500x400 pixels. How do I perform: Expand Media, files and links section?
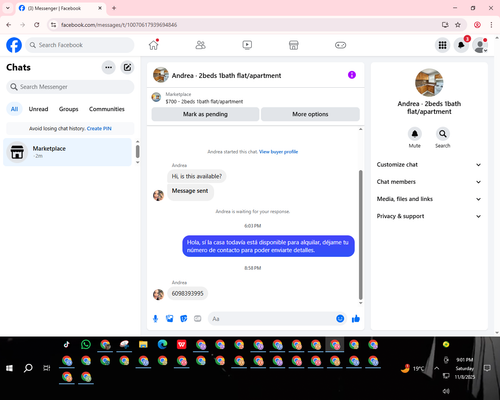pos(429,199)
